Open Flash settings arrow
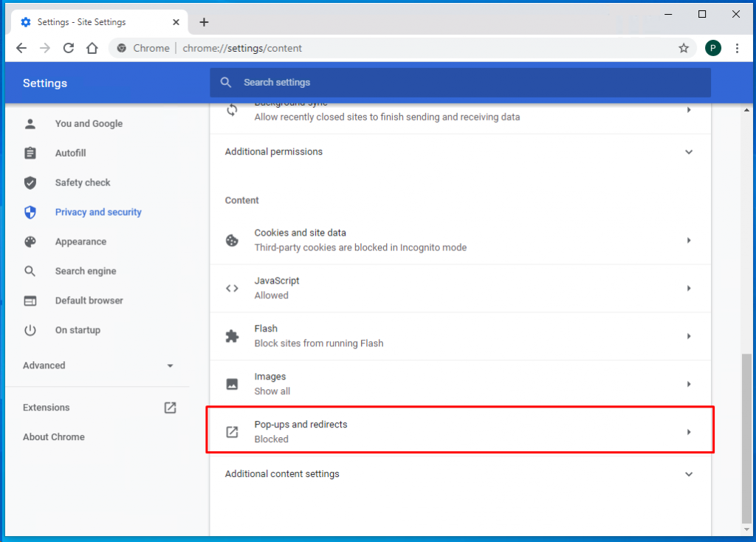 coord(689,336)
